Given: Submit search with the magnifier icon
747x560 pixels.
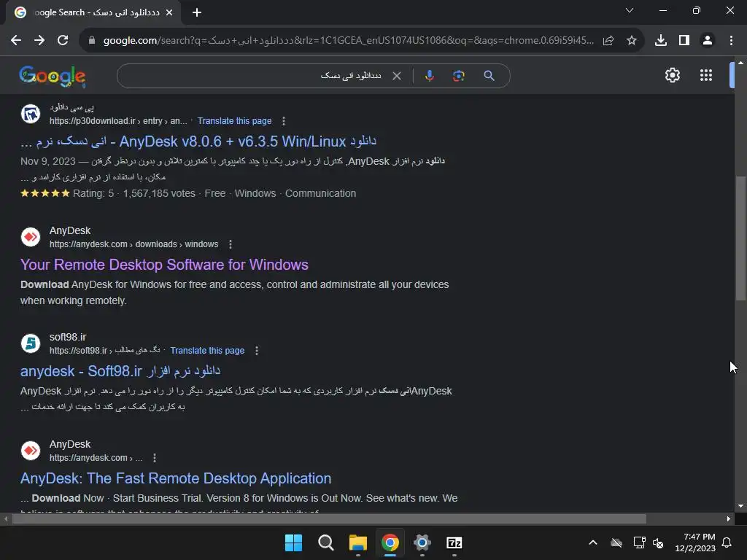Looking at the screenshot, I should tap(489, 76).
